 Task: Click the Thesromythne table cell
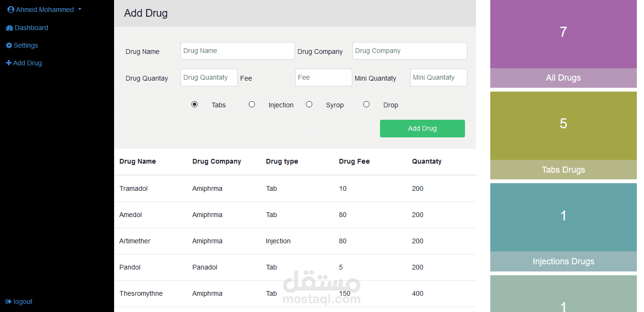(141, 293)
